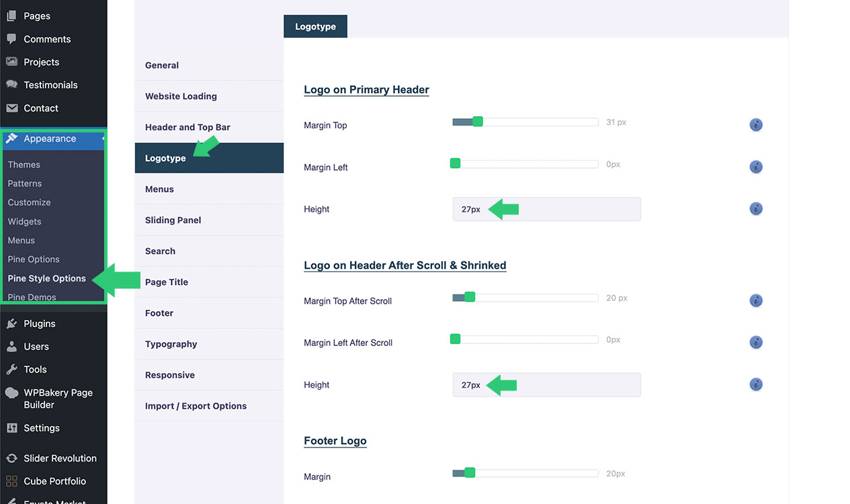850x504 pixels.
Task: Click the primary header Margin Top slider handle
Action: [478, 122]
